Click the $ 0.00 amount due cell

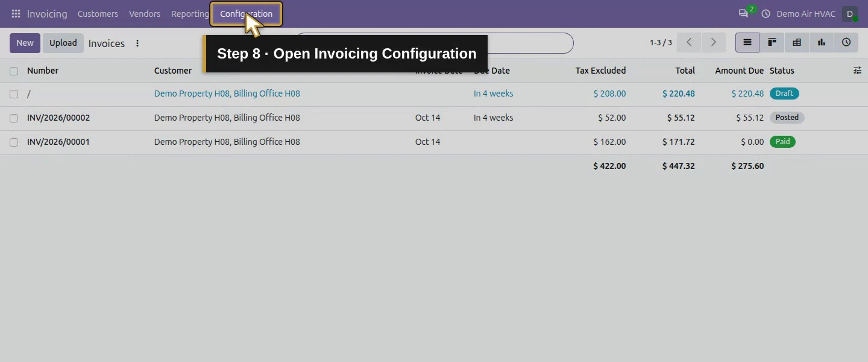pyautogui.click(x=752, y=142)
